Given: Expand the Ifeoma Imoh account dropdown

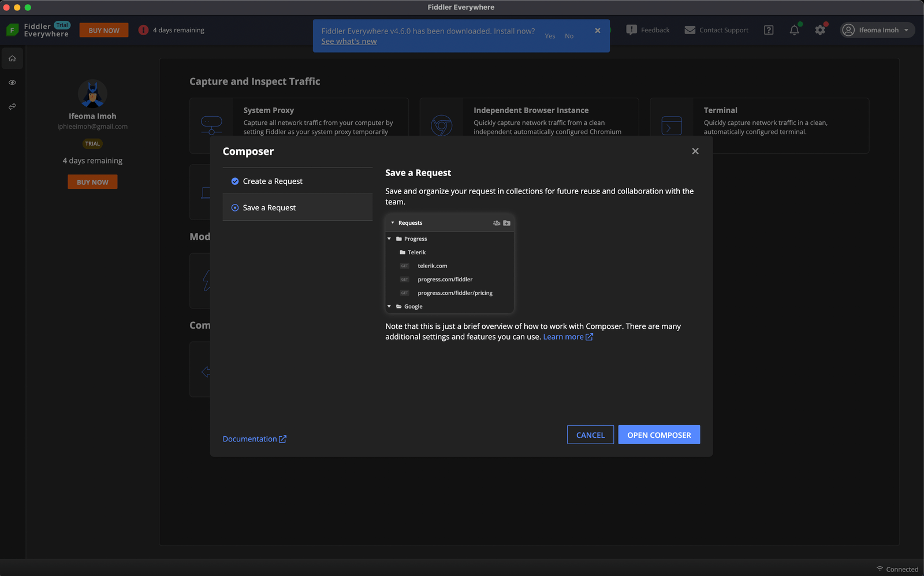Looking at the screenshot, I should [x=877, y=30].
